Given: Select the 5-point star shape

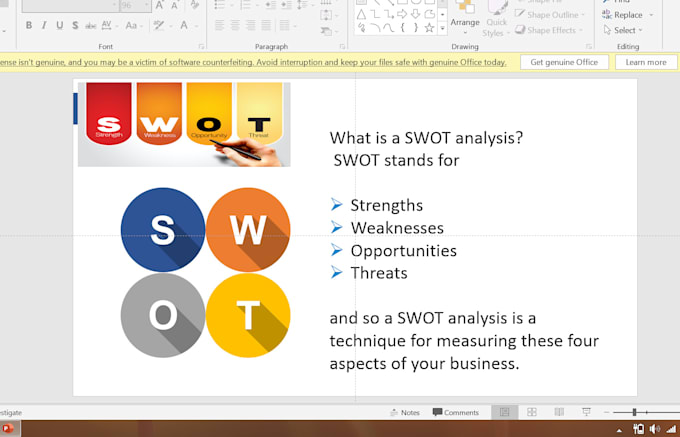Looking at the screenshot, I should 429,28.
